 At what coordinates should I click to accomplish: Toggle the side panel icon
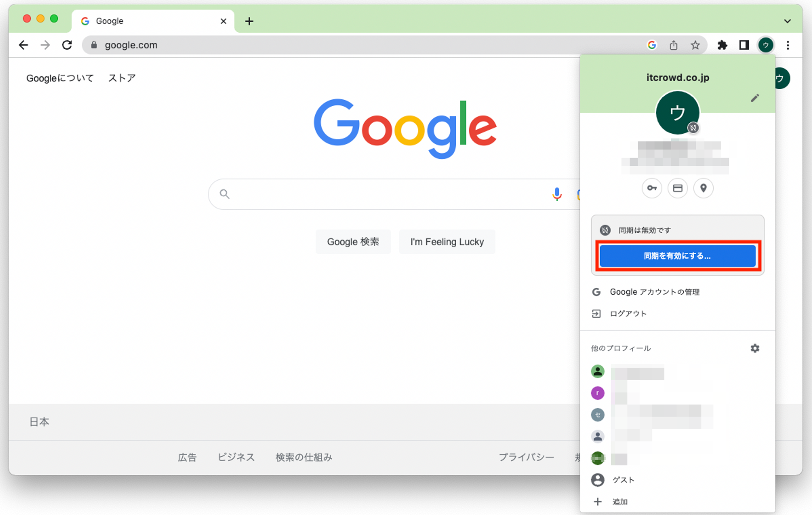(744, 45)
